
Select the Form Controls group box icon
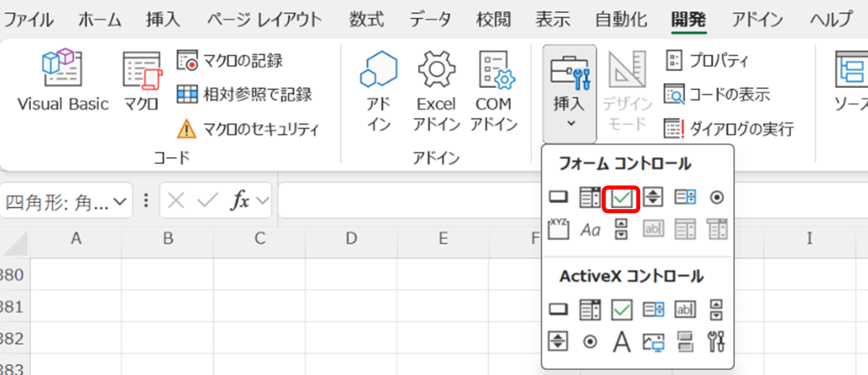point(557,230)
